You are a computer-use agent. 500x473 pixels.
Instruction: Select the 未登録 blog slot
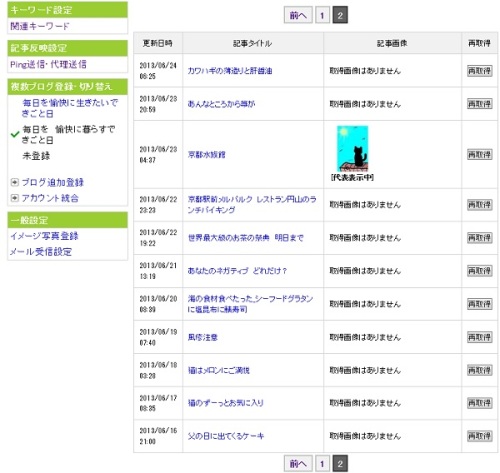(36, 156)
